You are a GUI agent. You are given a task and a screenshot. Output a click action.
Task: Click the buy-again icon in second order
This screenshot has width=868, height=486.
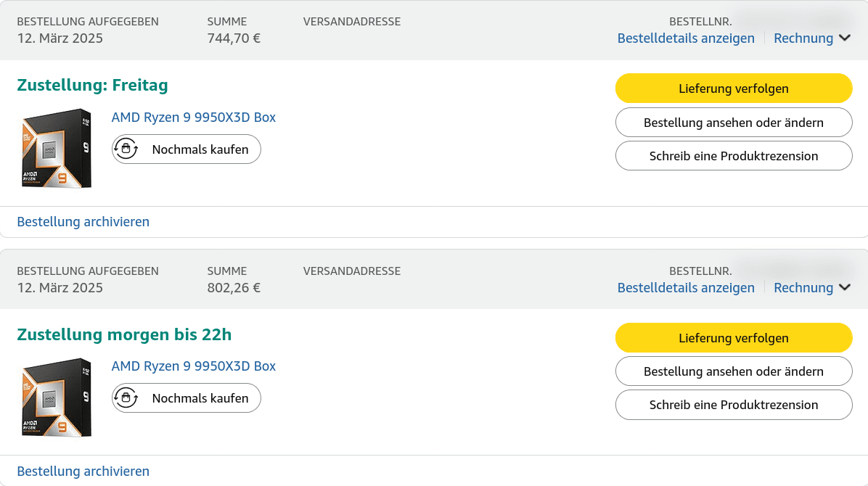coord(126,398)
